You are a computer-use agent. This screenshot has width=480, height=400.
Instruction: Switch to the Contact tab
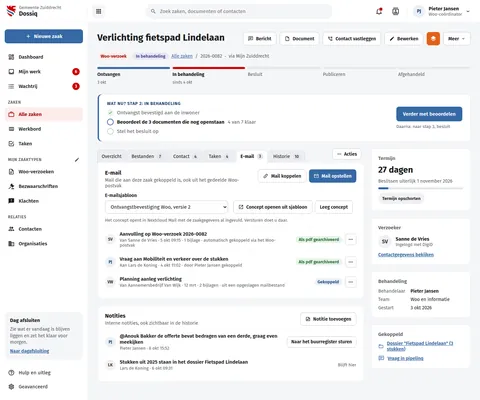pyautogui.click(x=185, y=156)
